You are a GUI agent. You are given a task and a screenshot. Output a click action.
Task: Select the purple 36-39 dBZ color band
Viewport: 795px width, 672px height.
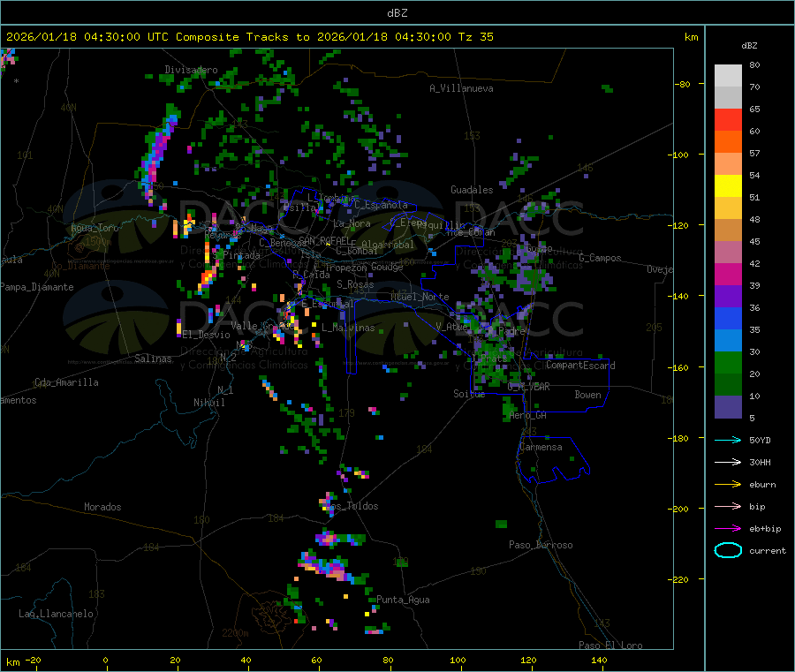click(x=728, y=297)
